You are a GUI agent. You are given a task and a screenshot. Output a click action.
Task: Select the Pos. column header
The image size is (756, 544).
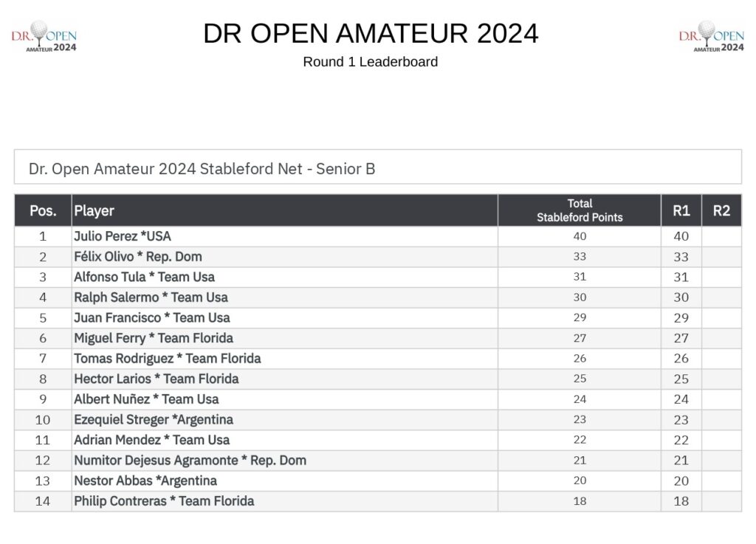[43, 210]
